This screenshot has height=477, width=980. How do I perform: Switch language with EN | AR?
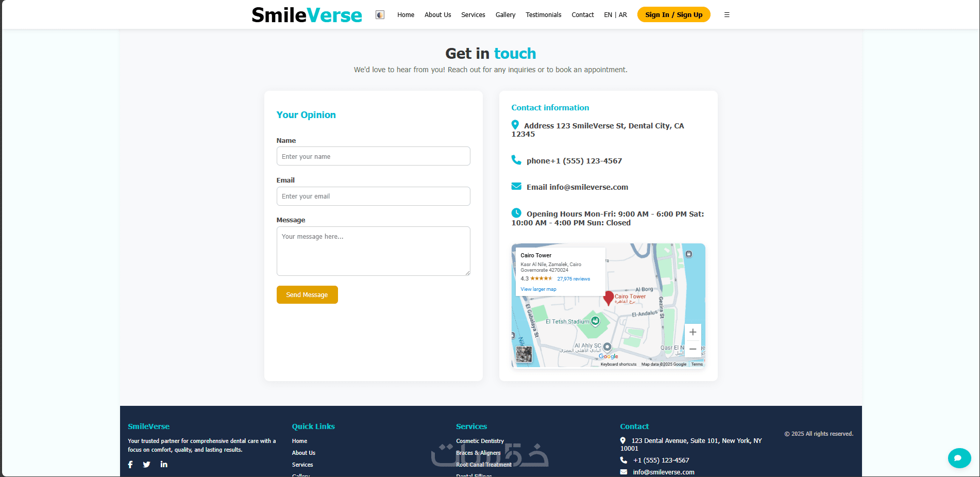616,15
